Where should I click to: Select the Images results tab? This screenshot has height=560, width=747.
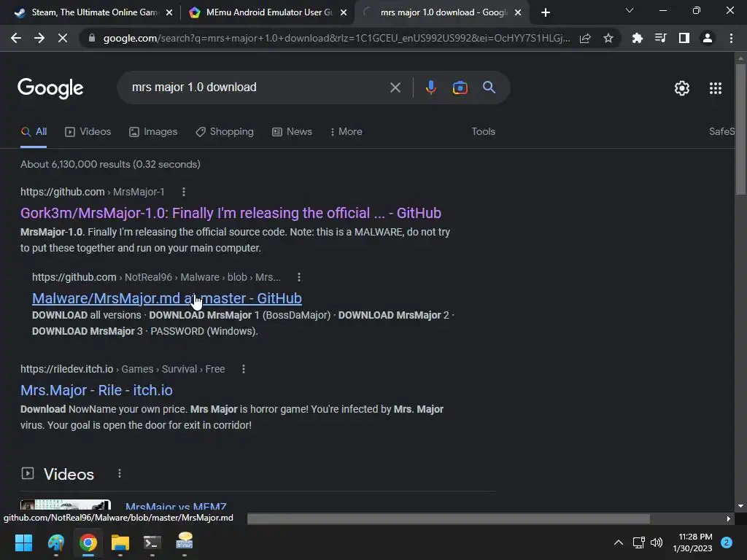153,132
